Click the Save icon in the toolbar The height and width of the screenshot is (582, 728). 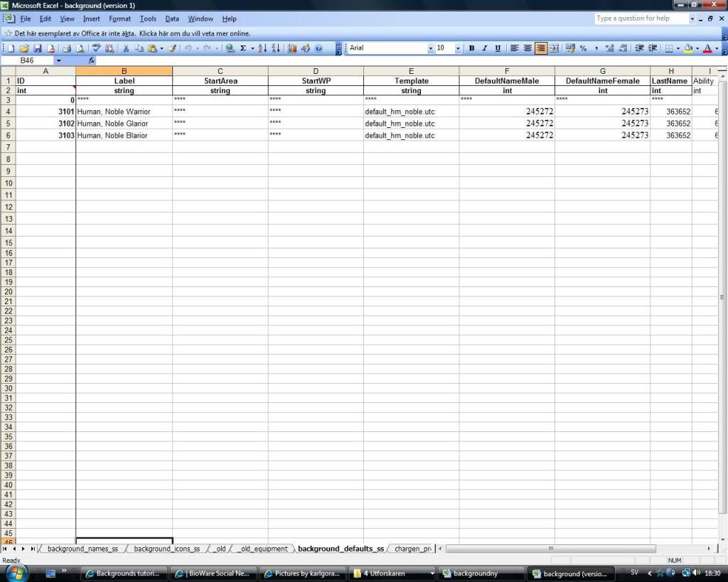(x=38, y=48)
